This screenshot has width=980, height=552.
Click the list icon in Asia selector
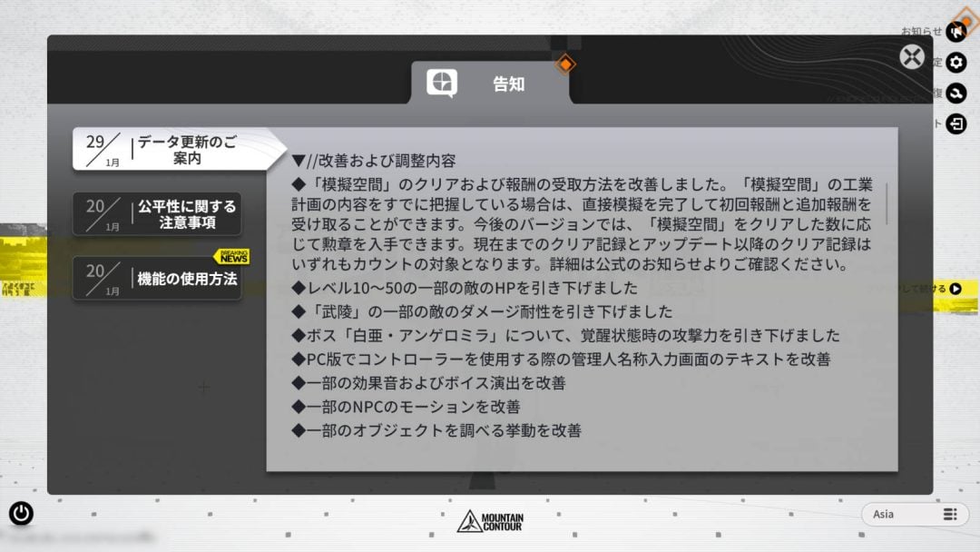[x=950, y=515]
